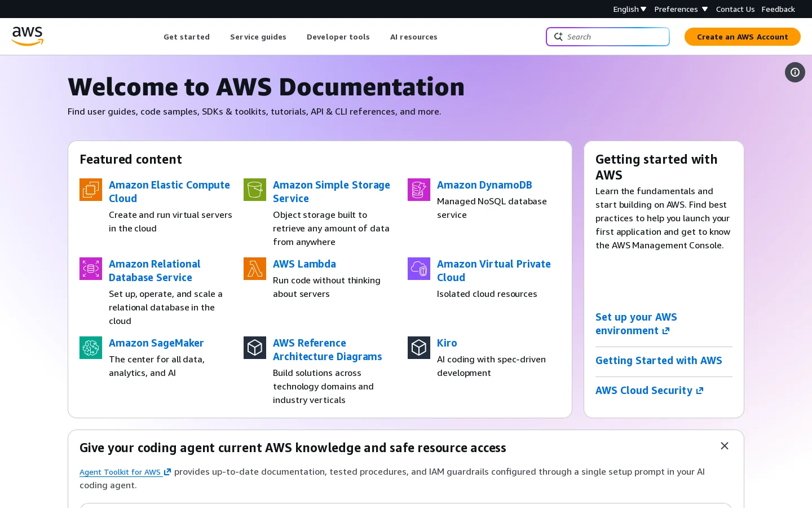Focus the Search input field
Image resolution: width=812 pixels, height=508 pixels.
[608, 37]
